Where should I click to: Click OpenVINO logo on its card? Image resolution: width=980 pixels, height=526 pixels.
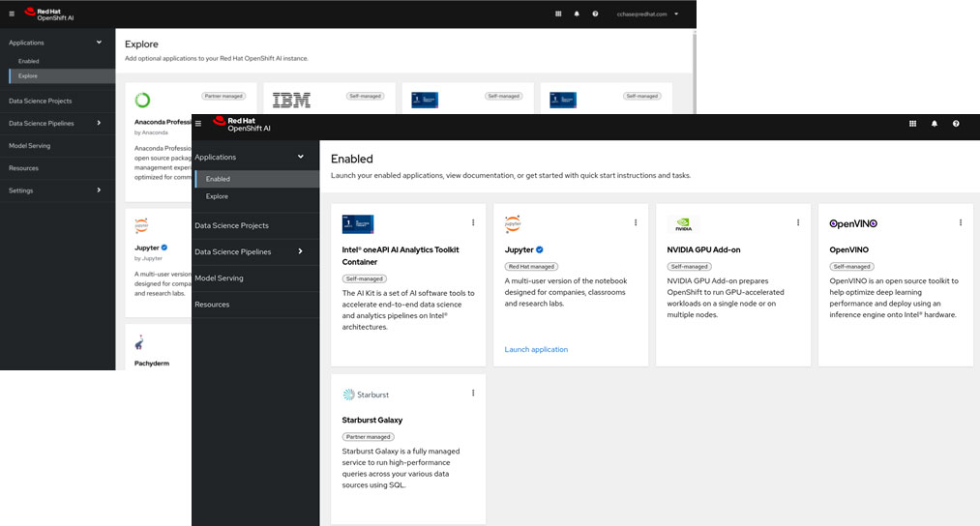point(853,223)
